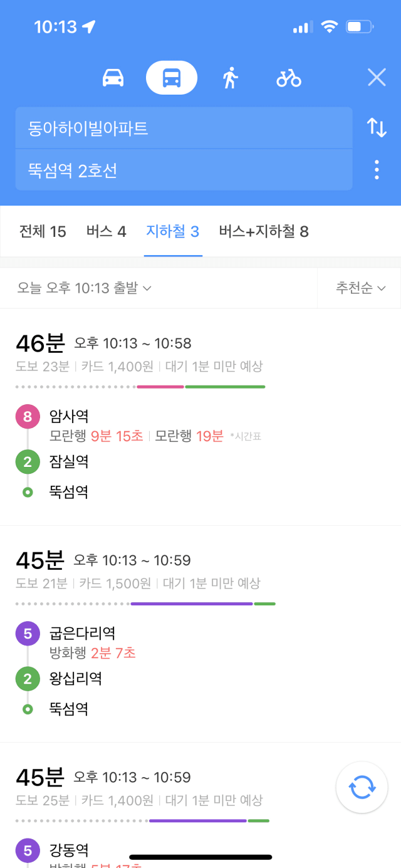Open the 46분 route via 암사역
Viewport: 401px width, 868px height.
point(200,417)
